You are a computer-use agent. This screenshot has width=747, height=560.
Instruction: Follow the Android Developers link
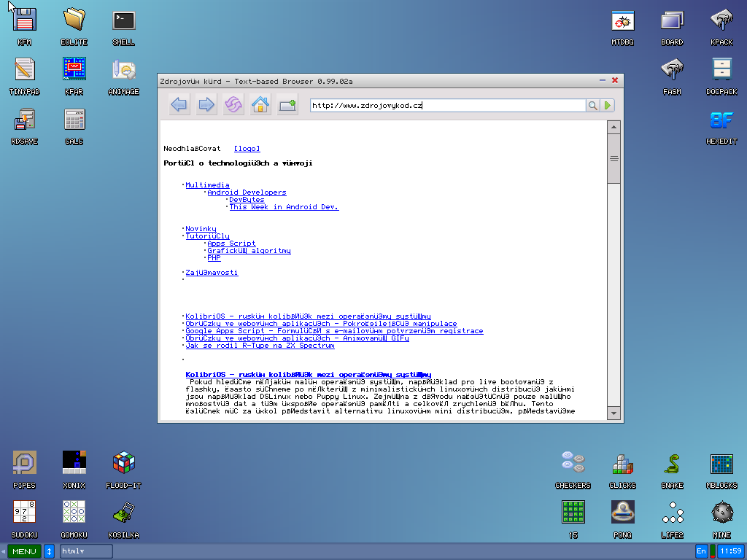[x=247, y=192]
